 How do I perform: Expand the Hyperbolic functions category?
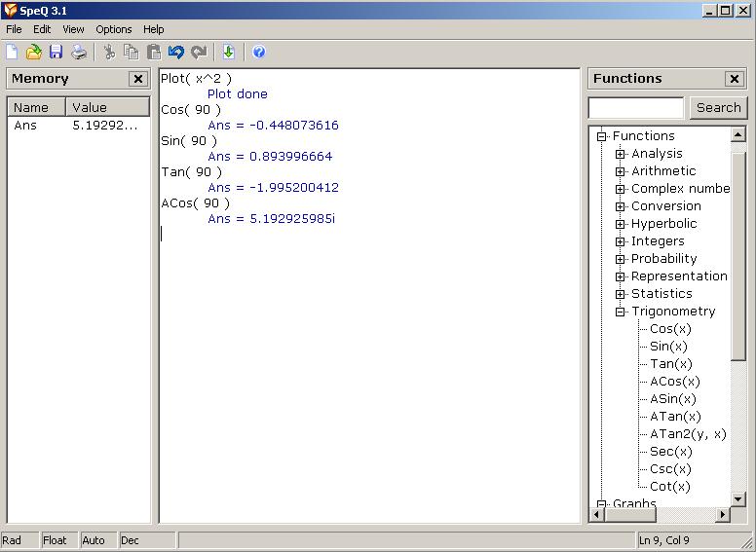click(x=620, y=224)
